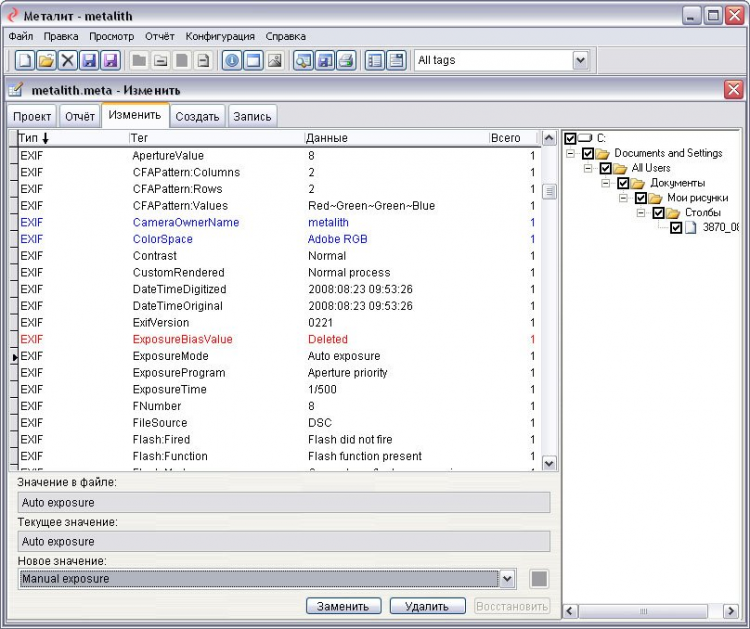
Task: Open the Manual exposure value dropdown
Action: coord(507,579)
